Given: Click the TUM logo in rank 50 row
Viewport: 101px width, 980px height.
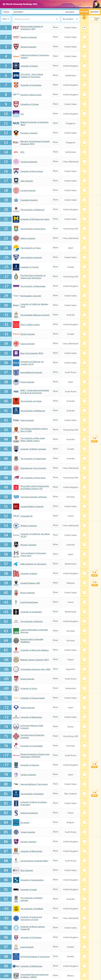Looking at the screenshot, I should 16,497.
